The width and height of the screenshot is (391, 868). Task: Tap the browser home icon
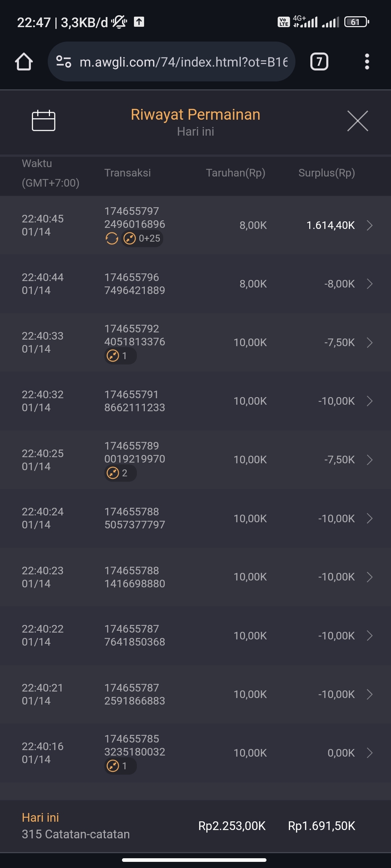click(x=24, y=62)
